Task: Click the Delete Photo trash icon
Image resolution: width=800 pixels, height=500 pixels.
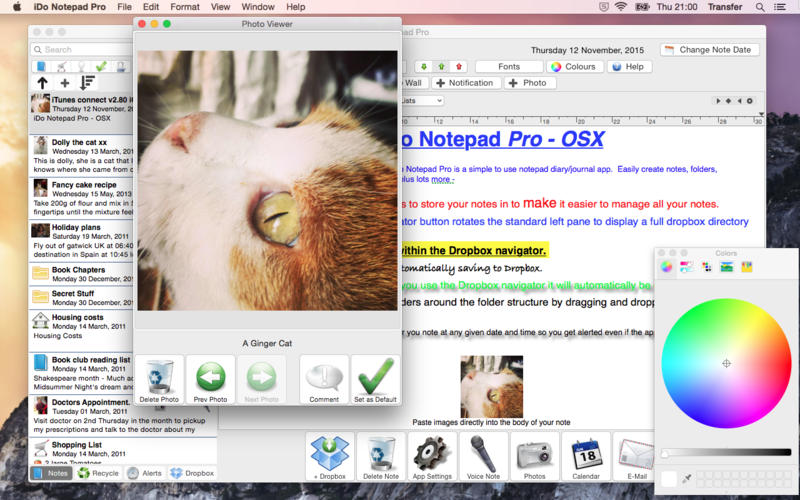Action: pyautogui.click(x=159, y=380)
